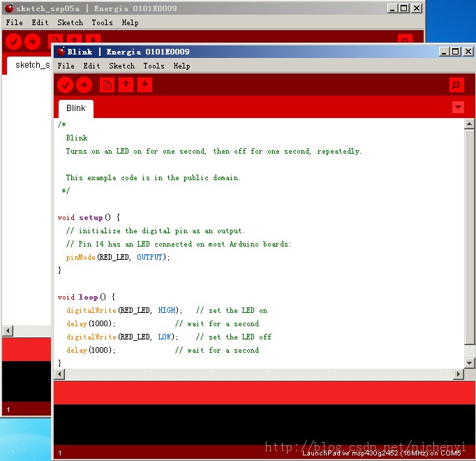Minimize the Blink window
The width and height of the screenshot is (476, 461).
tap(444, 52)
